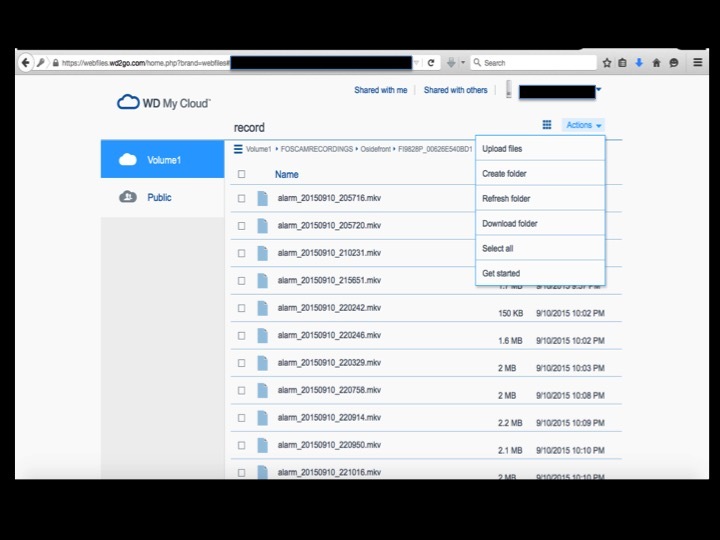Check the box for alarm_20150910_220246.mkv
This screenshot has height=540, width=720.
(x=242, y=336)
